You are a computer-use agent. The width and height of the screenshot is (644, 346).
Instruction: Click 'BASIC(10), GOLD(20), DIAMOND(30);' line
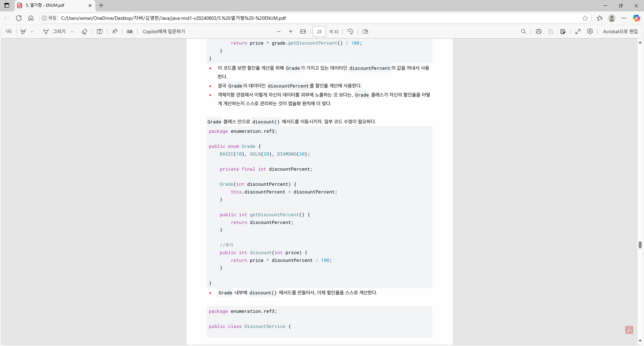click(x=265, y=154)
